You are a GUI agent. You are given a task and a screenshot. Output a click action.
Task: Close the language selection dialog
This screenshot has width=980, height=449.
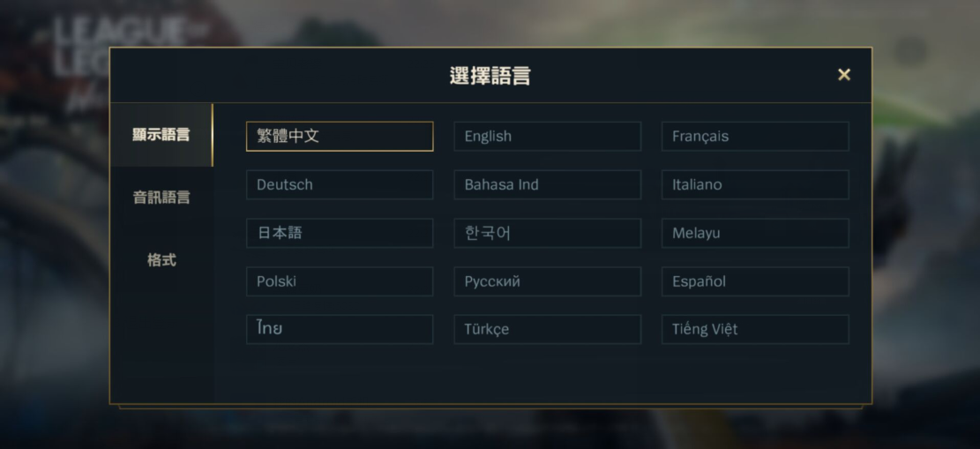pos(844,75)
